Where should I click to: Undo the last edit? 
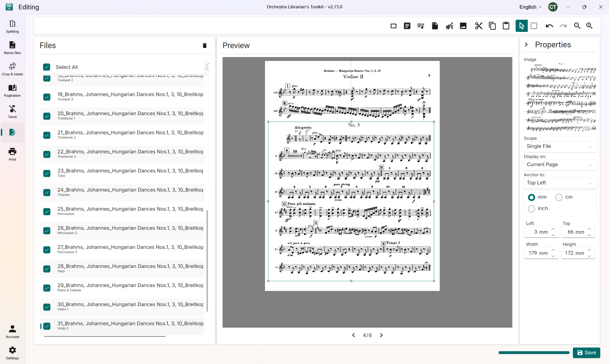click(549, 26)
